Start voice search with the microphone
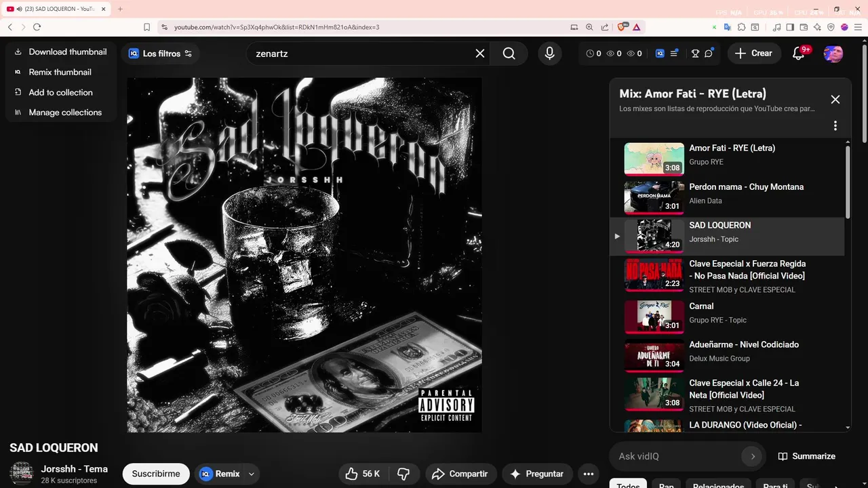Viewport: 868px width, 488px height. pyautogui.click(x=549, y=54)
